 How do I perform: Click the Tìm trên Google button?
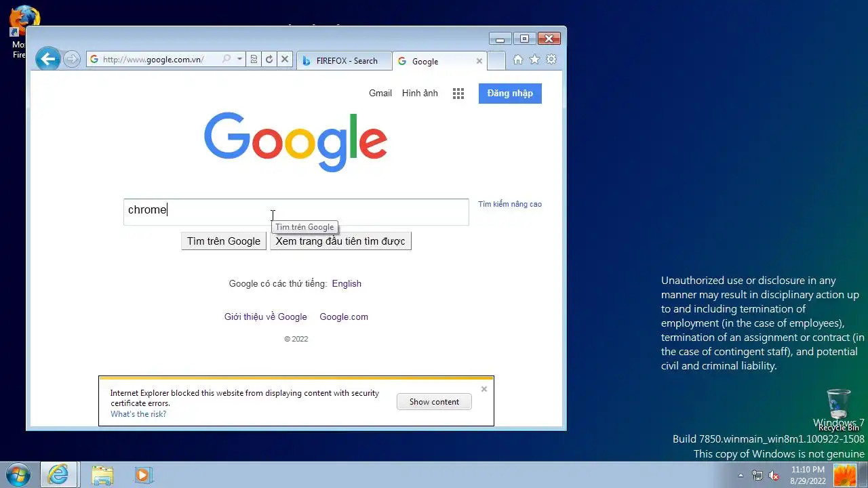224,241
